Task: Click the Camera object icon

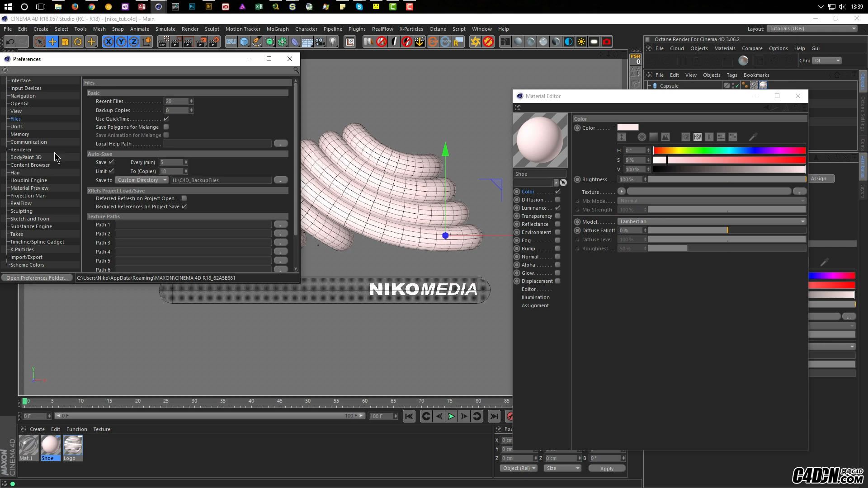Action: (320, 42)
